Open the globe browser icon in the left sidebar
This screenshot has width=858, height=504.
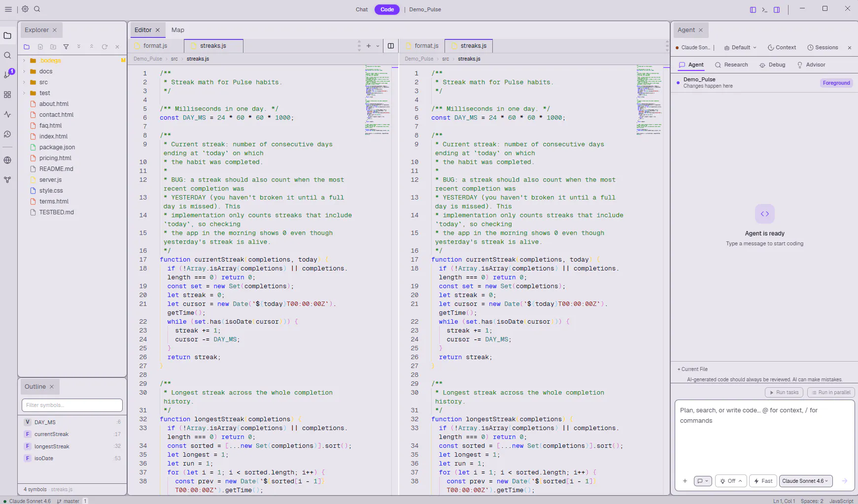[7, 160]
